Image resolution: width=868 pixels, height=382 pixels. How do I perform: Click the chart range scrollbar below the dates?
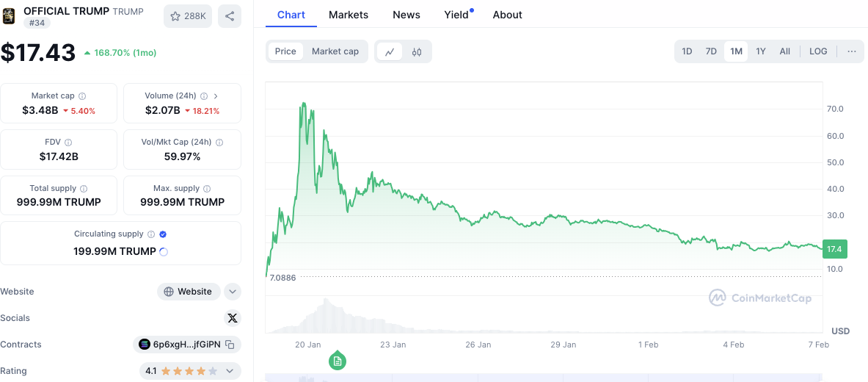point(543,378)
